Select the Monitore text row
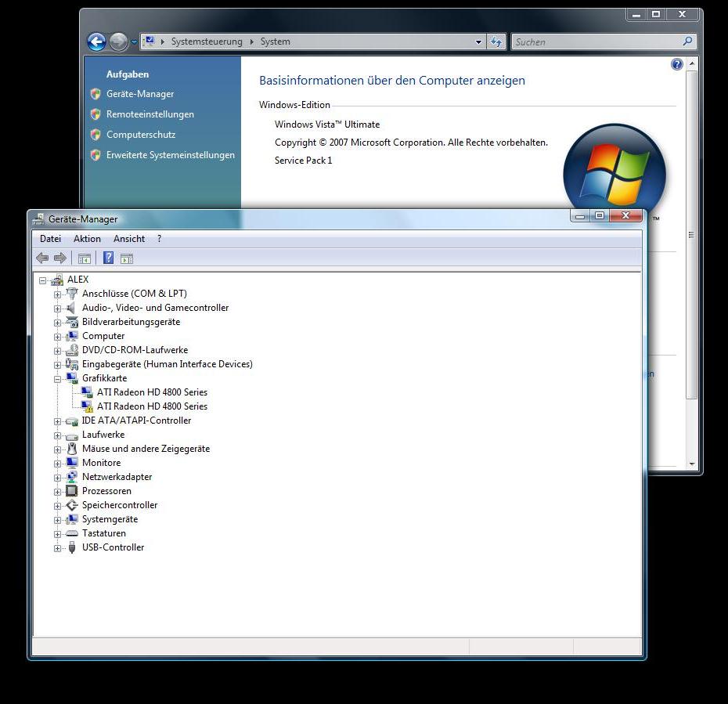The image size is (728, 704). click(x=101, y=463)
